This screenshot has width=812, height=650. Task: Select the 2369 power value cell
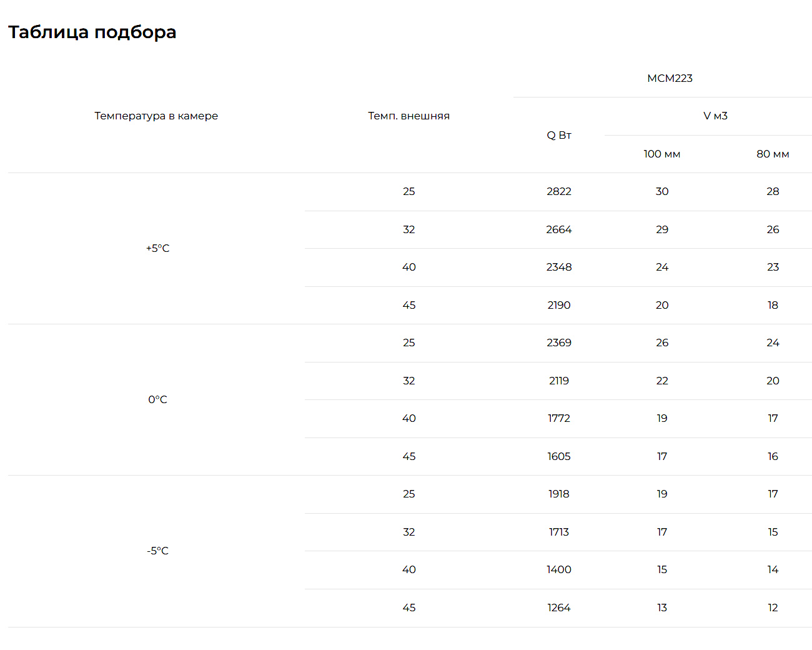coord(559,342)
